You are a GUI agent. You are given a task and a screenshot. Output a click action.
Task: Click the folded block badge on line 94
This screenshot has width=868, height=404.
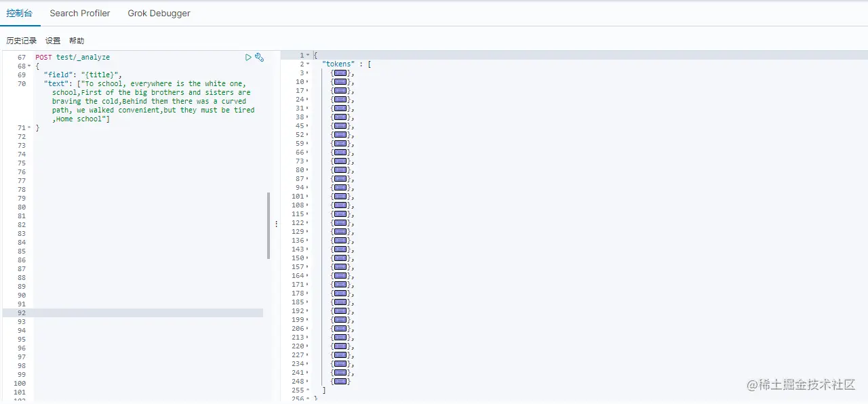click(x=340, y=188)
